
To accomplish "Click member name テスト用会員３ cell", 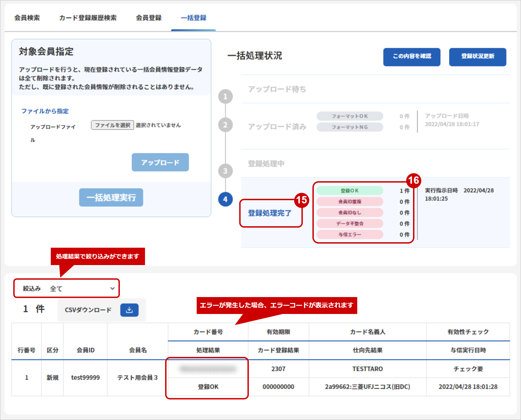I will pyautogui.click(x=137, y=378).
